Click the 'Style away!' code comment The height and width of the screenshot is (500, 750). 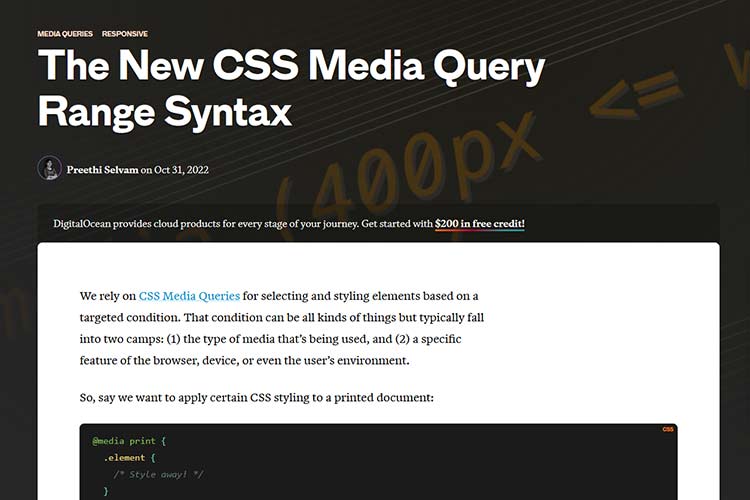(160, 474)
